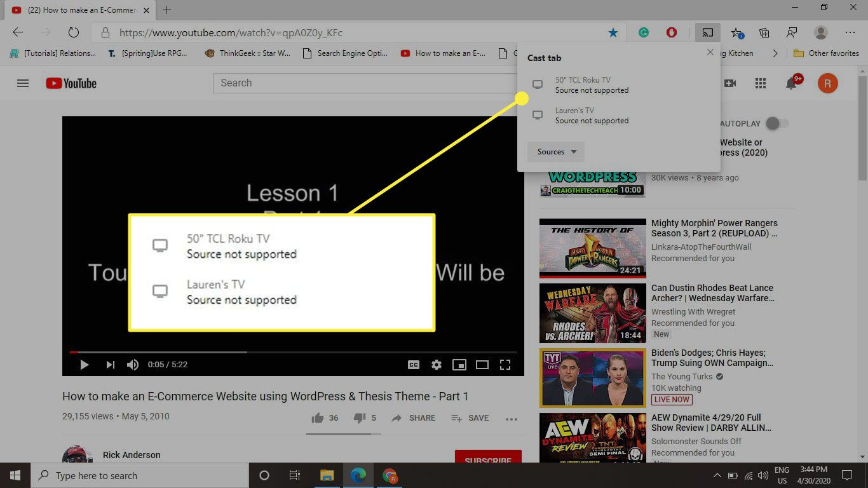868x488 pixels.
Task: Click the YouTube create video camera icon
Action: 730,83
